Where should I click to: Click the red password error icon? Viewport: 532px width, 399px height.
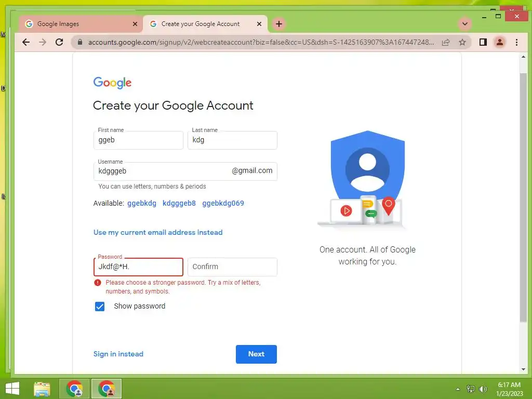[x=98, y=283]
